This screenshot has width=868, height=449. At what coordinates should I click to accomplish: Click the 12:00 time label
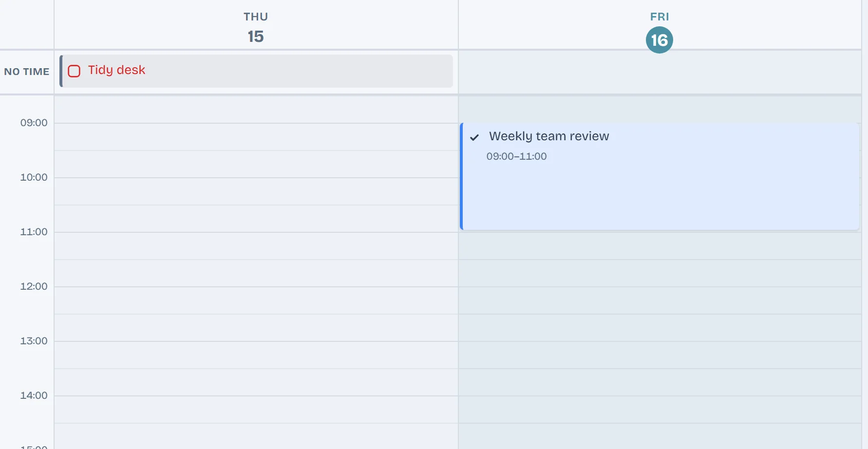[x=34, y=286]
